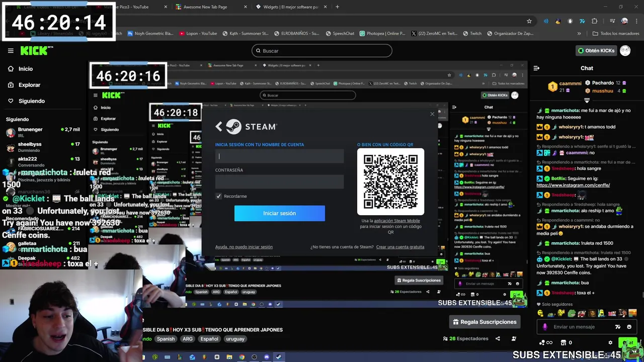This screenshot has height=362, width=644.
Task: Click the green Chat send button
Action: pos(628,342)
